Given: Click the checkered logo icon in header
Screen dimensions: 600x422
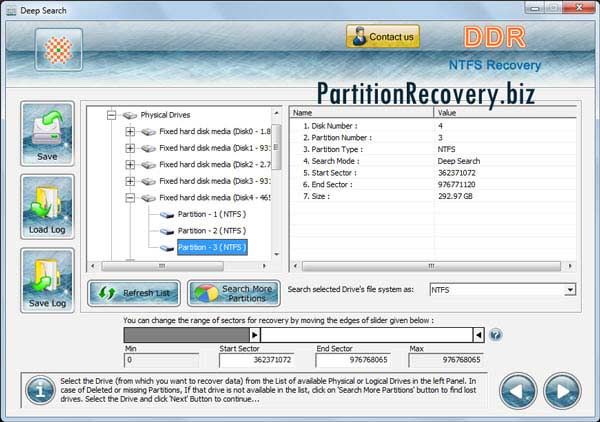Looking at the screenshot, I should 59,50.
